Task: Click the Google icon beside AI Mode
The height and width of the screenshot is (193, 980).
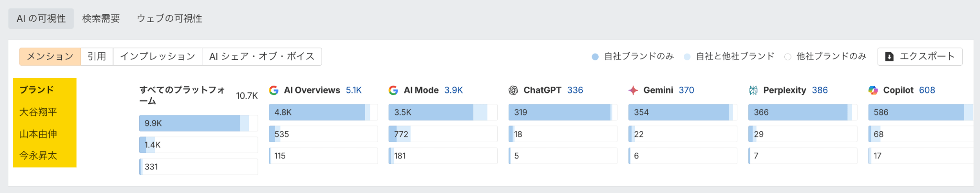Action: tap(393, 90)
